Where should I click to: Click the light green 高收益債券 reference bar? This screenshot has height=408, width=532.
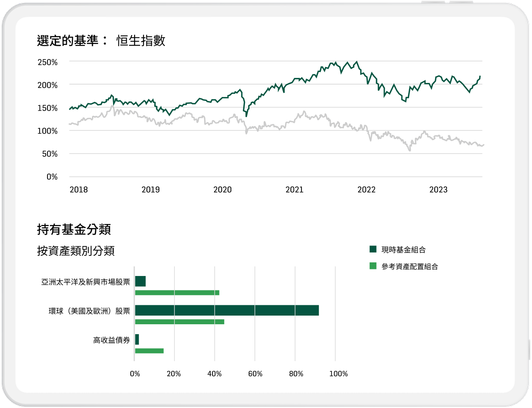pos(149,351)
